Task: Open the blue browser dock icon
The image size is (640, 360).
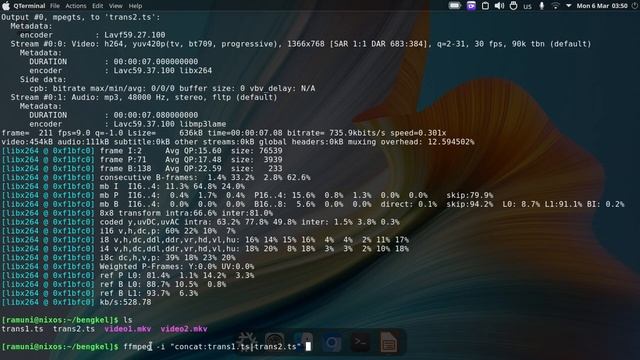Action: (331, 342)
